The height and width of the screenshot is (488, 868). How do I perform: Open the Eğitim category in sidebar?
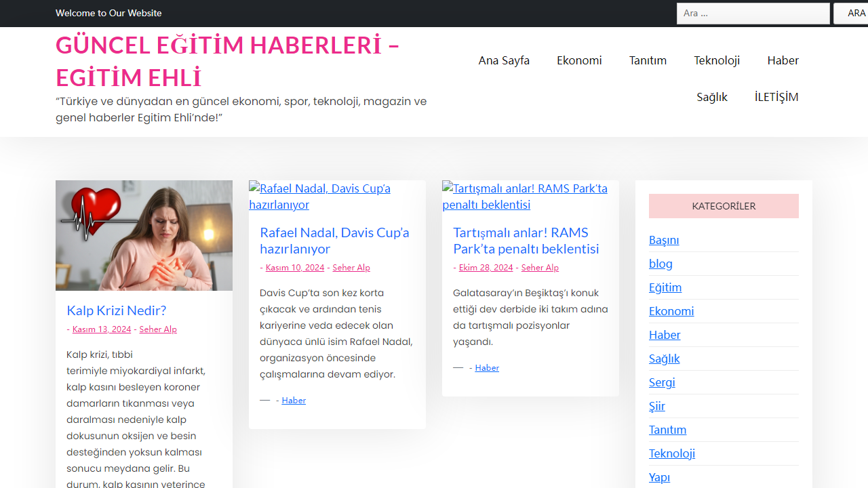coord(665,287)
